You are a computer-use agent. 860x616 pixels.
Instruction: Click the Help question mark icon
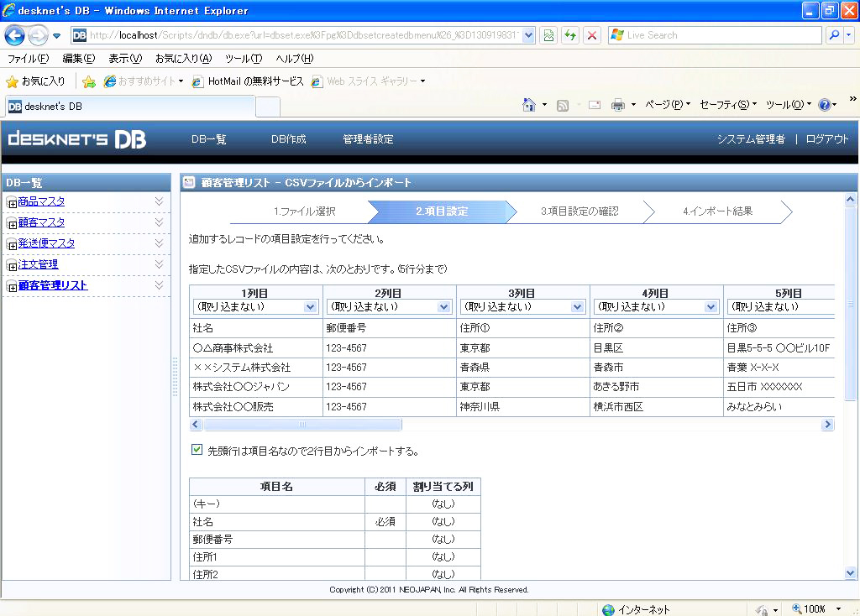point(824,105)
